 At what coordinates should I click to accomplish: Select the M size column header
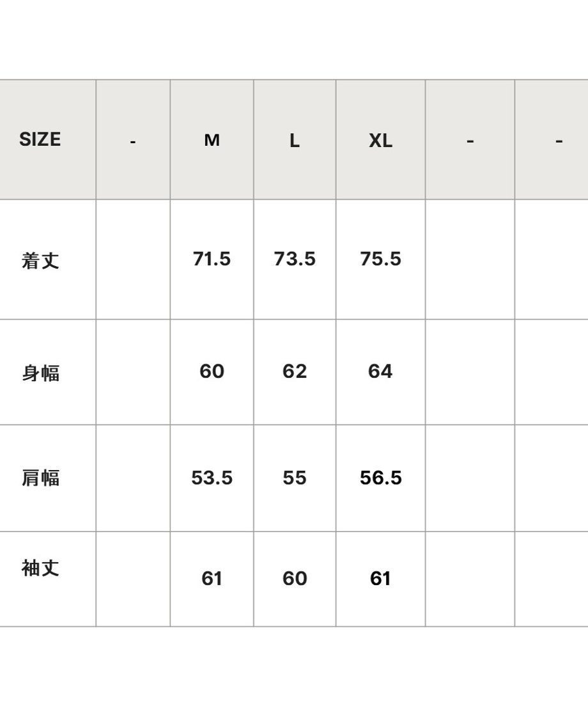point(212,140)
